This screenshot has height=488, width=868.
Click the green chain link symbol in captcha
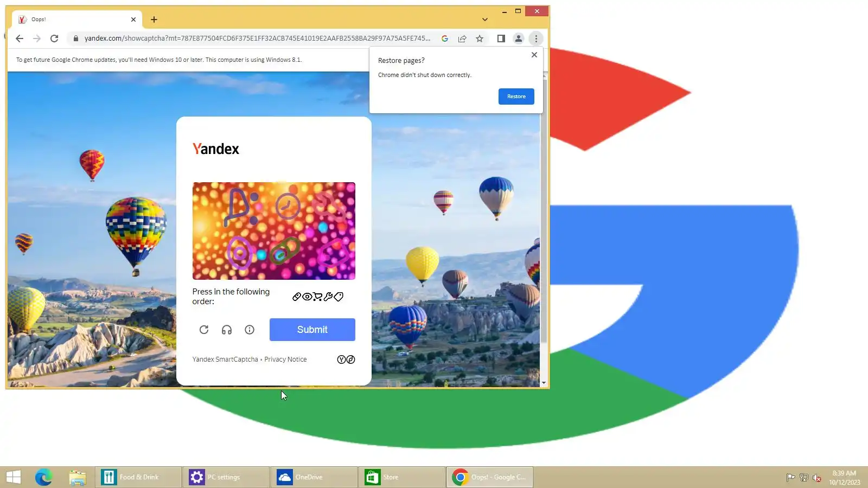285,251
